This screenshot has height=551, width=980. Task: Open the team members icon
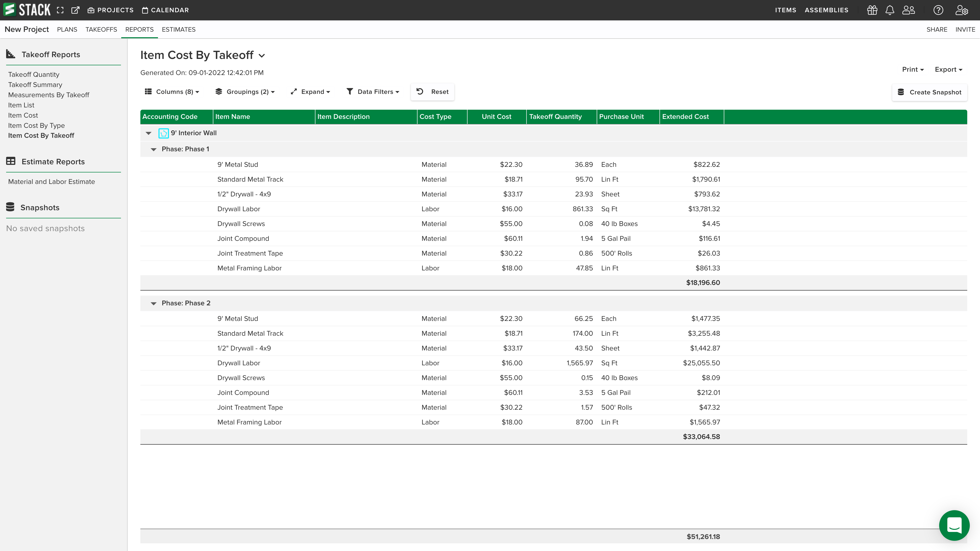[x=909, y=10]
